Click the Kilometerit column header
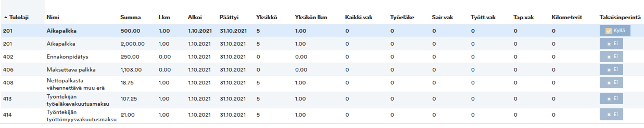The image size is (644, 128). pyautogui.click(x=567, y=17)
